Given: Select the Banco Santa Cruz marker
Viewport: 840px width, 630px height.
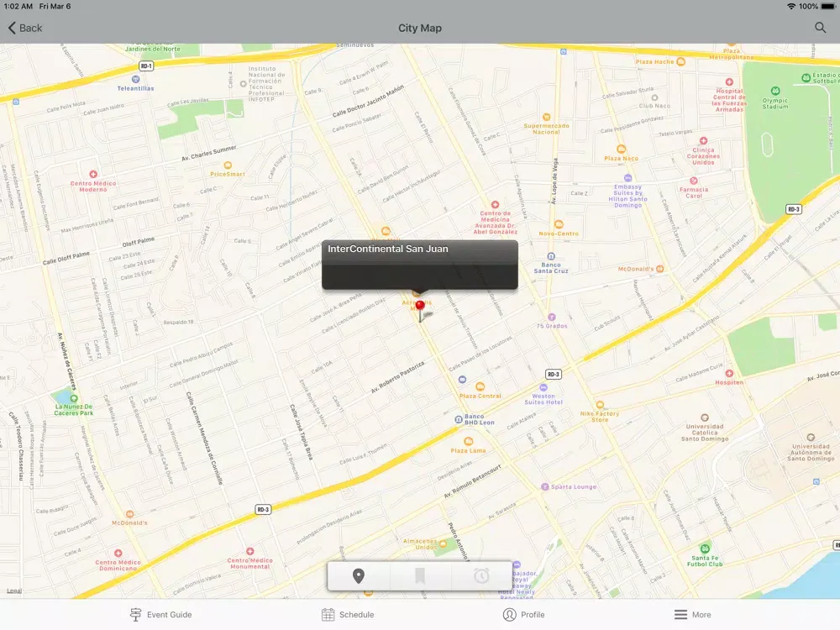Looking at the screenshot, I should [x=551, y=256].
